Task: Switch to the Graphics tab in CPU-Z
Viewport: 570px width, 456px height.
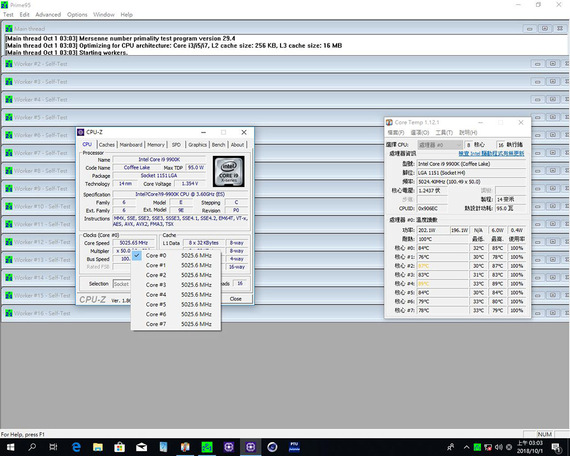Action: pos(197,145)
